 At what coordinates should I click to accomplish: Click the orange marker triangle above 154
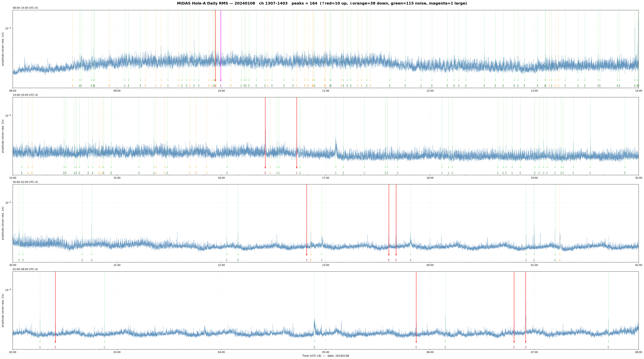click(560, 254)
